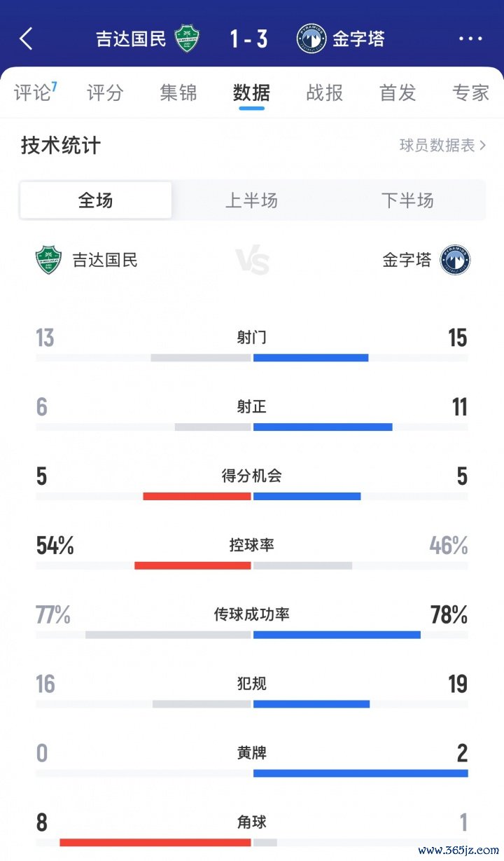Tap the green 吉达国民 badge beside the VS
This screenshot has height=861, width=504.
point(49,260)
